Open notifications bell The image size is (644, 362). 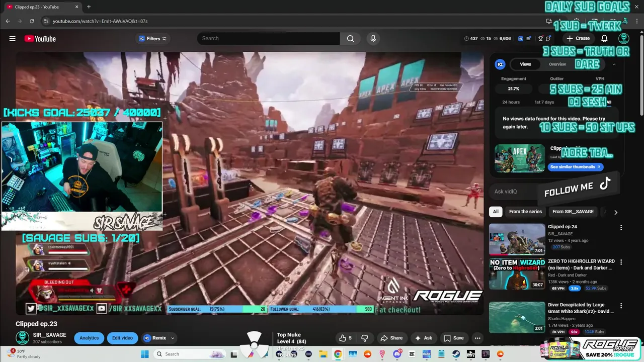coord(604,39)
